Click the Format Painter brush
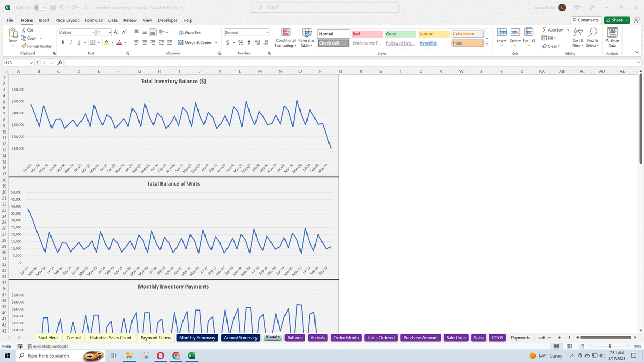 tap(23, 46)
